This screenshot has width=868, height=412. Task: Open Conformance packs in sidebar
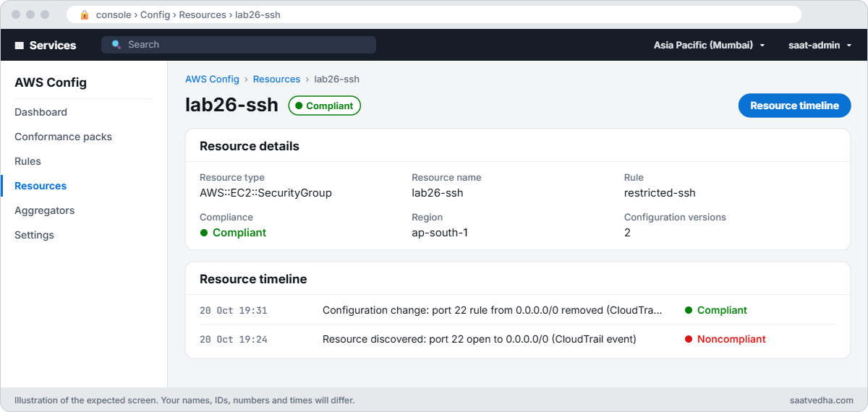coord(63,137)
